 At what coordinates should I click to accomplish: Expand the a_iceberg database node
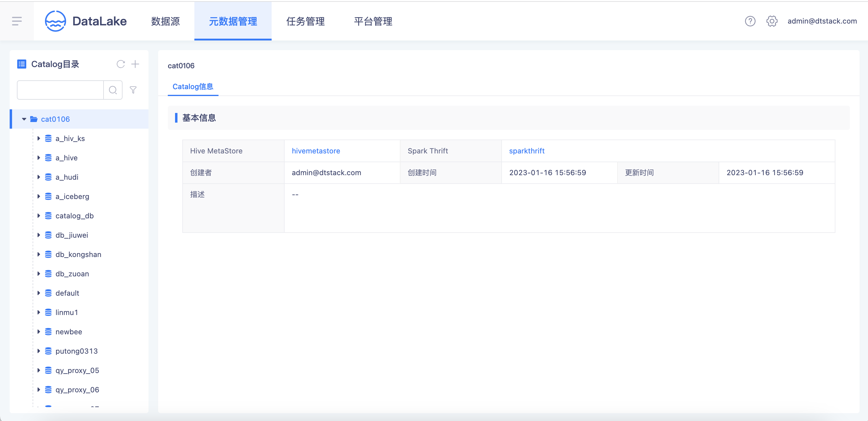[38, 197]
